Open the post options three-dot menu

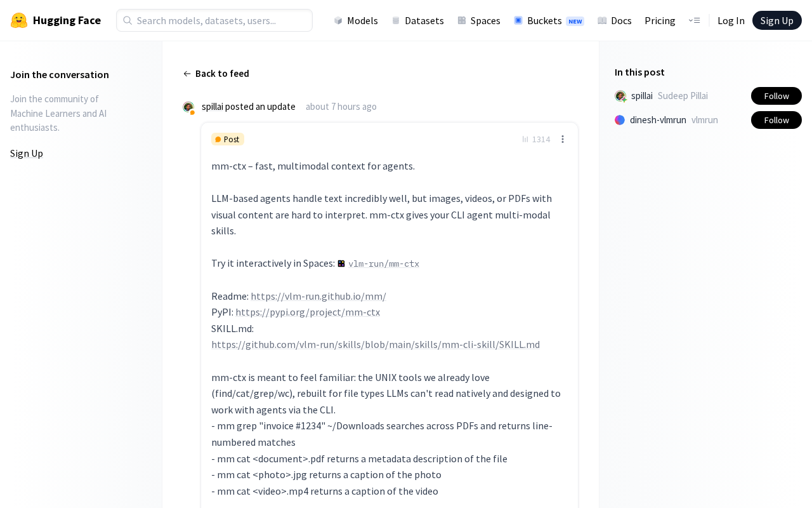[x=562, y=139]
